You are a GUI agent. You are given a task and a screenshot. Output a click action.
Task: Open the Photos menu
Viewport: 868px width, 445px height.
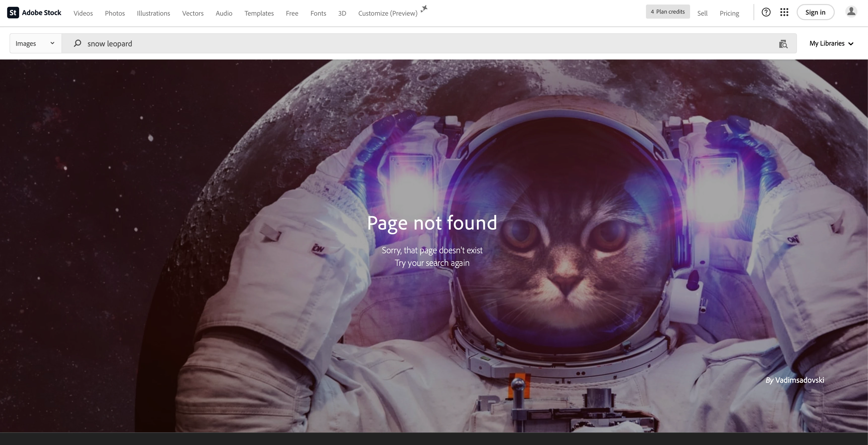coord(115,13)
